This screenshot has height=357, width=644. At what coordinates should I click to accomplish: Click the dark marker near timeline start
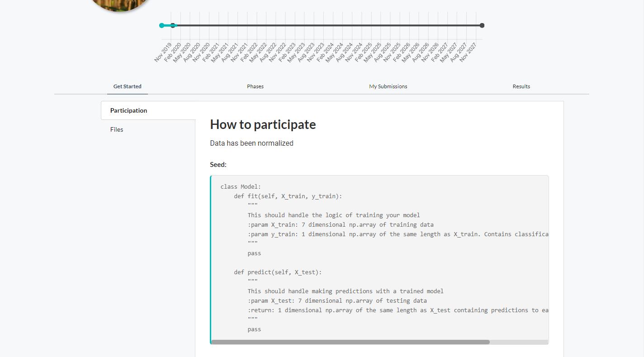[x=173, y=25]
